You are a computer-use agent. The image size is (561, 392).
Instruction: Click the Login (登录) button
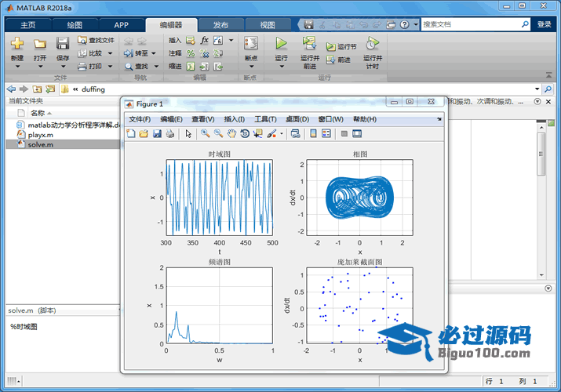(545, 24)
